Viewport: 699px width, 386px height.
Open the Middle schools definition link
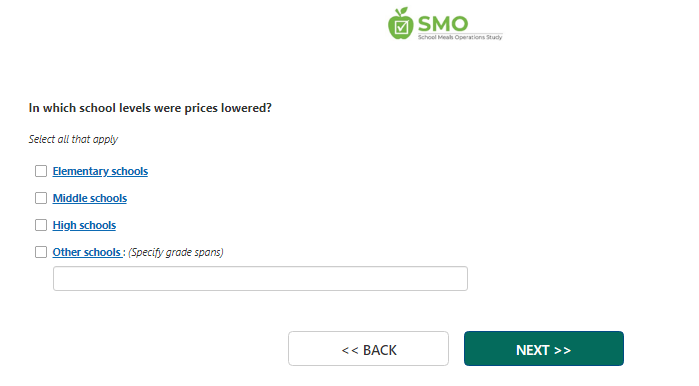tap(90, 198)
